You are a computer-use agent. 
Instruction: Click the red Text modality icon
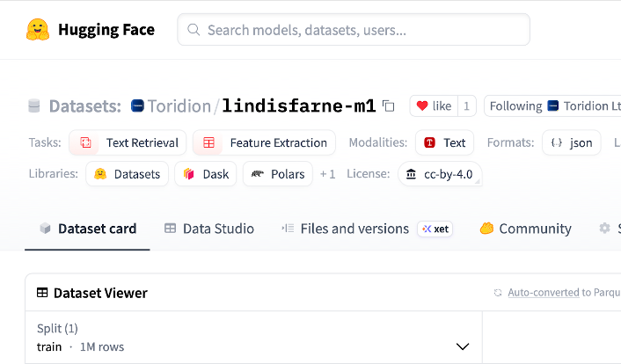[430, 142]
